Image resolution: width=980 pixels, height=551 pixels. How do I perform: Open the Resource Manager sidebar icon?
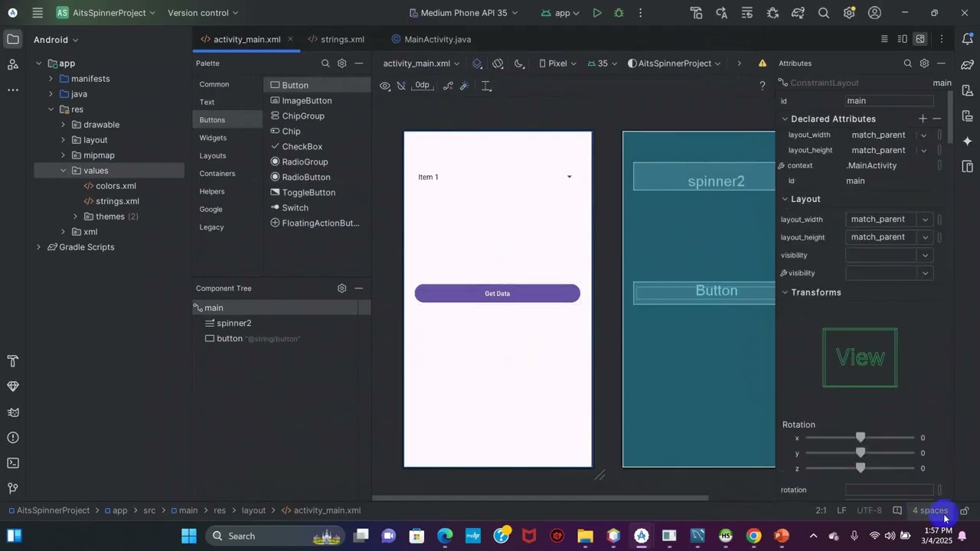(x=13, y=64)
